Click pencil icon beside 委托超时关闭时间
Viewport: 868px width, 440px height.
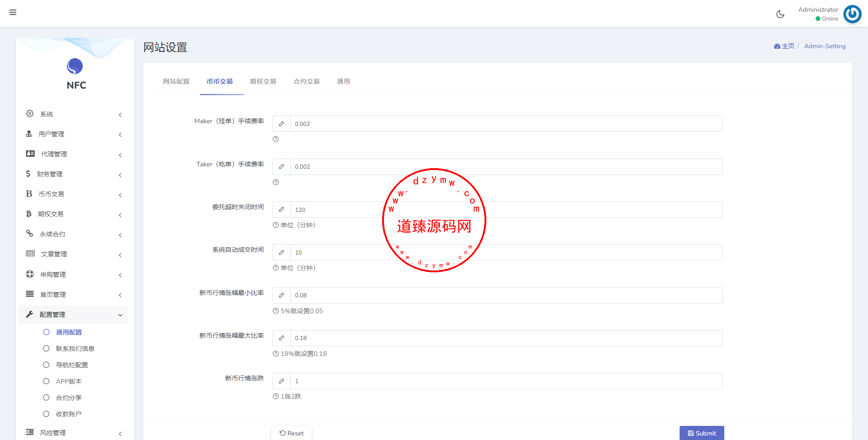[282, 210]
